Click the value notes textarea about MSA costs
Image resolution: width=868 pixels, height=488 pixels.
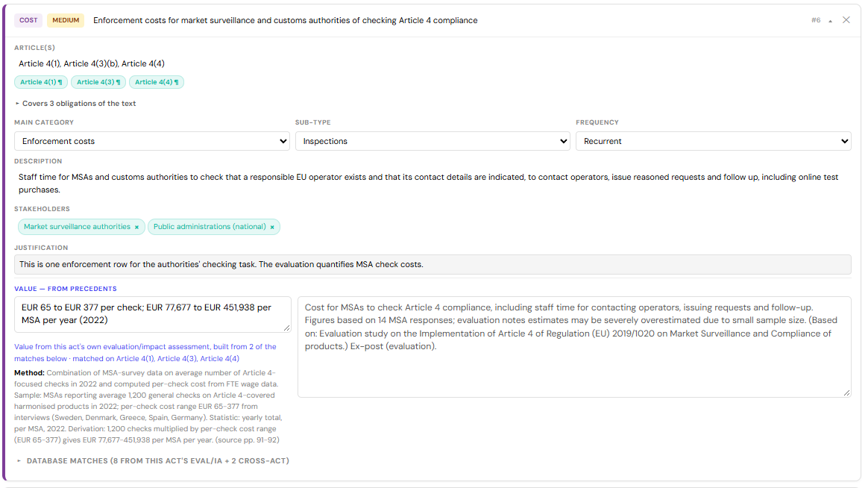point(574,347)
